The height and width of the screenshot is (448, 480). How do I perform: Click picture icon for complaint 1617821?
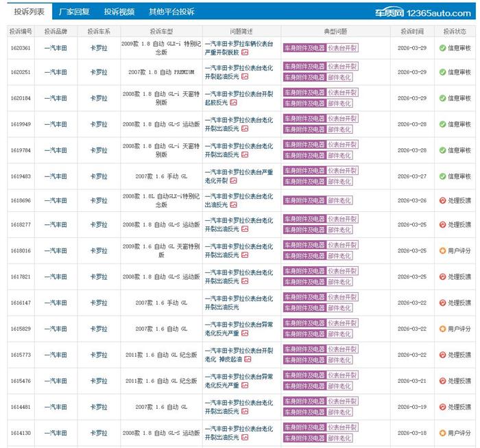pyautogui.click(x=245, y=283)
